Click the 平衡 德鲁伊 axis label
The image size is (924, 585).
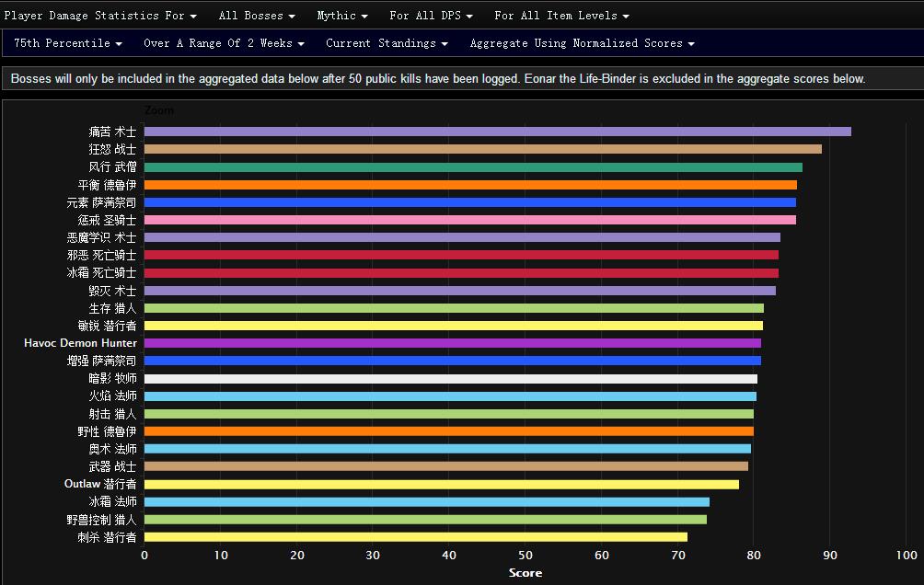[x=108, y=185]
